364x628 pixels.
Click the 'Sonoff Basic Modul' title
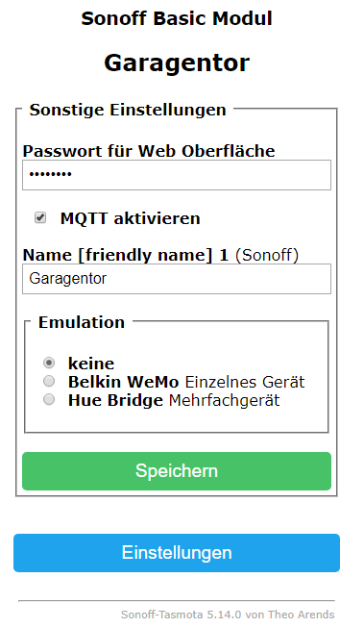[177, 18]
